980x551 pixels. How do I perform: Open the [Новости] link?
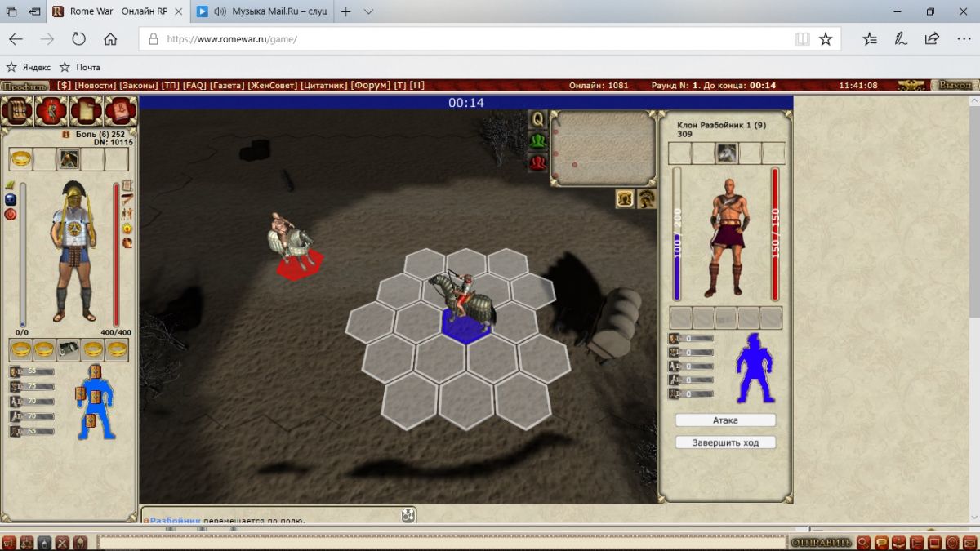coord(96,85)
